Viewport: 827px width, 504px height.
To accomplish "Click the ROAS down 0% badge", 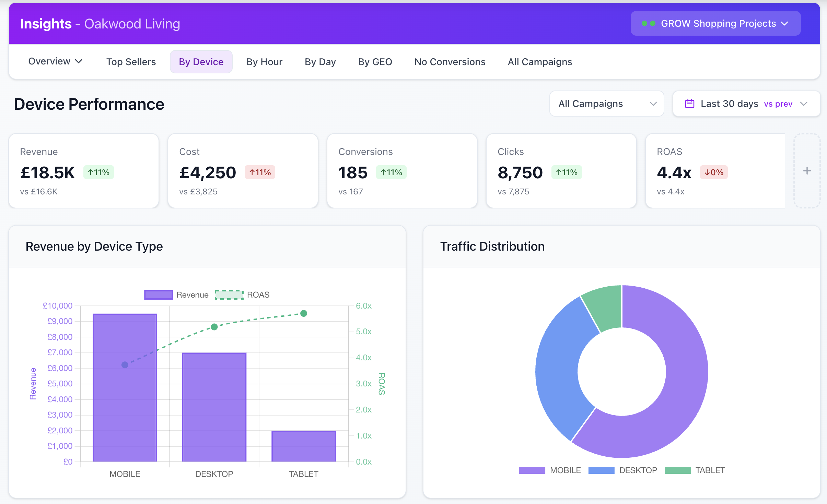I will coord(714,172).
